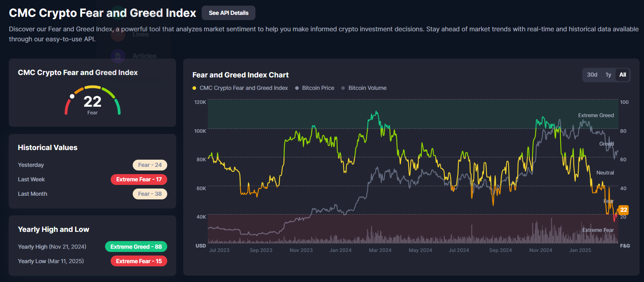Click the fear gauge showing 22
Image resolution: width=644 pixels, height=282 pixels.
tap(93, 100)
